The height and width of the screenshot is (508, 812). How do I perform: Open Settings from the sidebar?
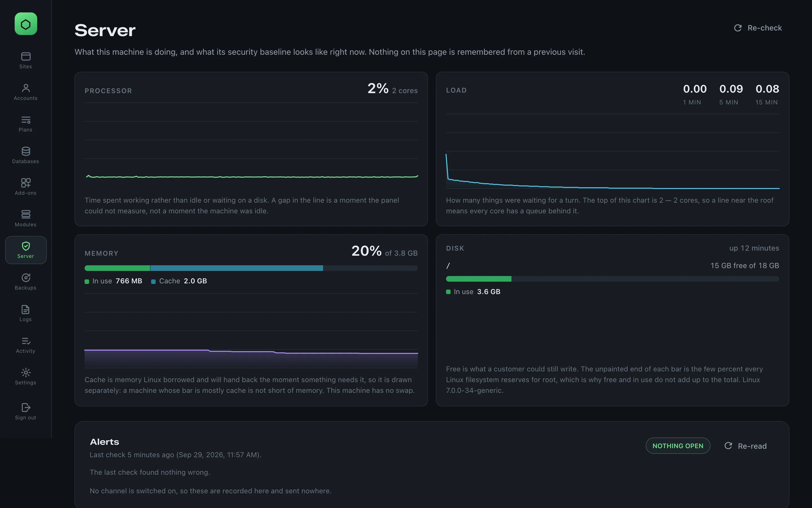click(26, 376)
